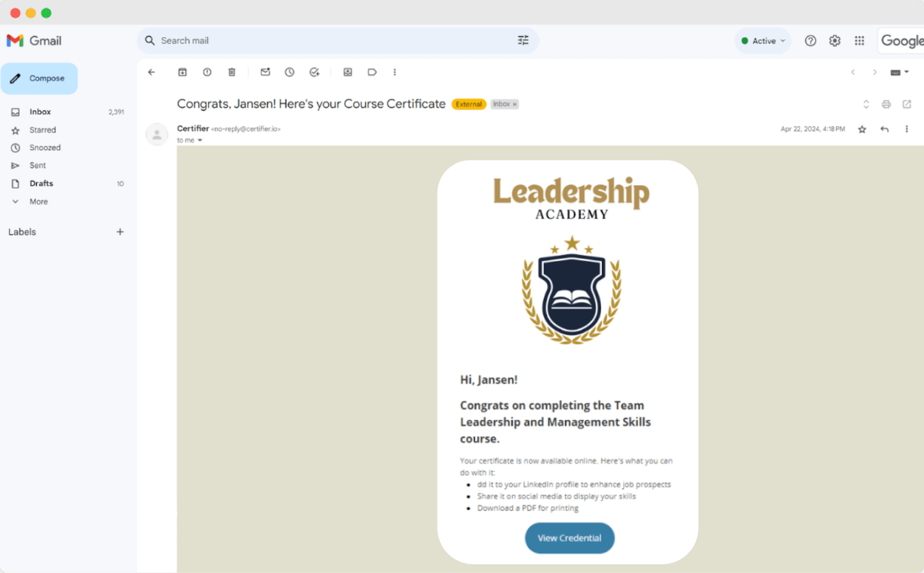Click the report spam icon in toolbar
This screenshot has height=573, width=924.
point(207,72)
